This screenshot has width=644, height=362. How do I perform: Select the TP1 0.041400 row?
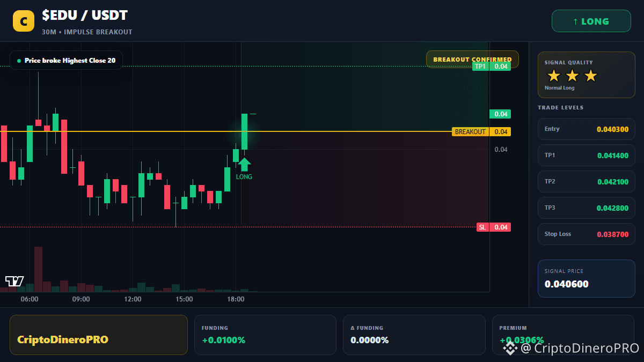586,156
